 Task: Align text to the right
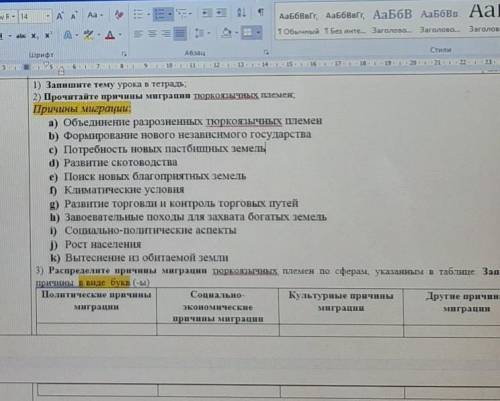(166, 34)
